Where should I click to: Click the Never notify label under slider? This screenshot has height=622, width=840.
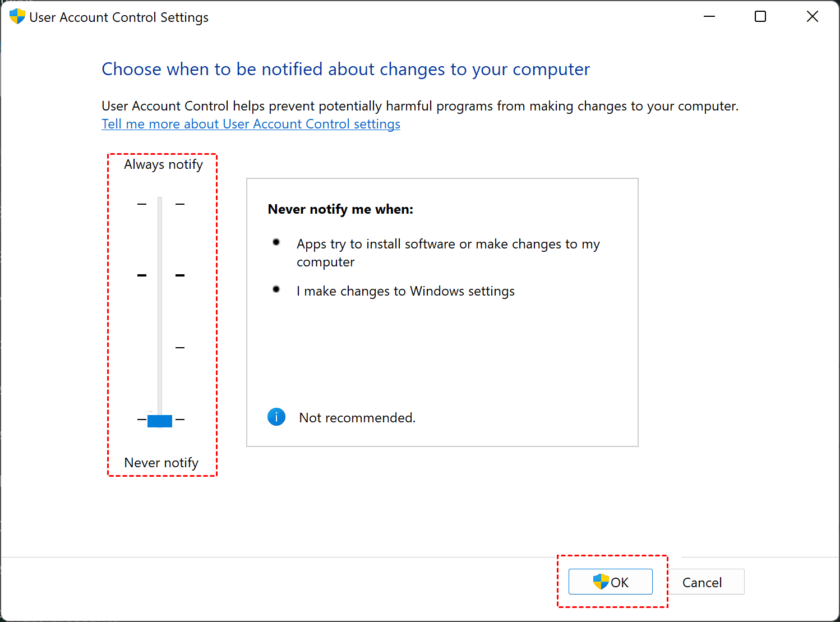point(161,463)
